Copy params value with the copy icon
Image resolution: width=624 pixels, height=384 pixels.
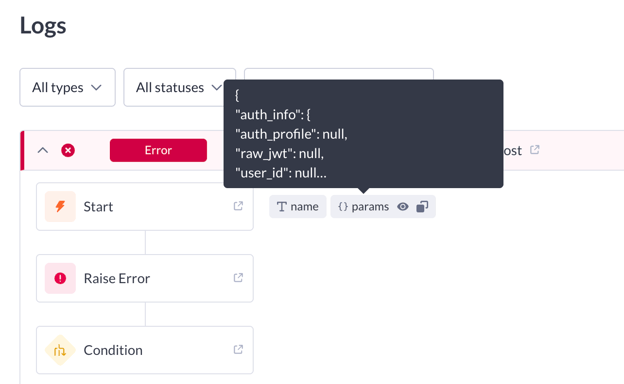422,207
